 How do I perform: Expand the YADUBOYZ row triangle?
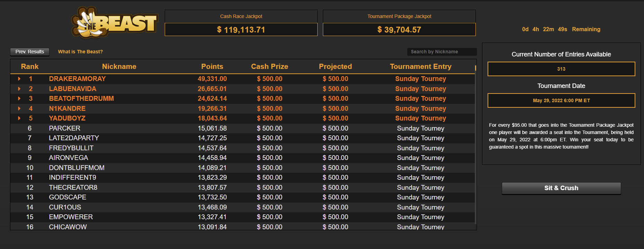pyautogui.click(x=19, y=118)
